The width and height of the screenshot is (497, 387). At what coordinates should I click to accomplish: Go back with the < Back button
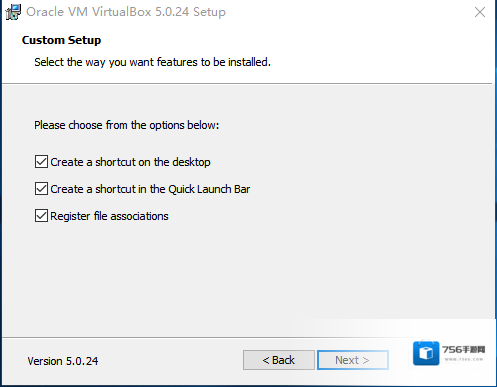coord(279,360)
